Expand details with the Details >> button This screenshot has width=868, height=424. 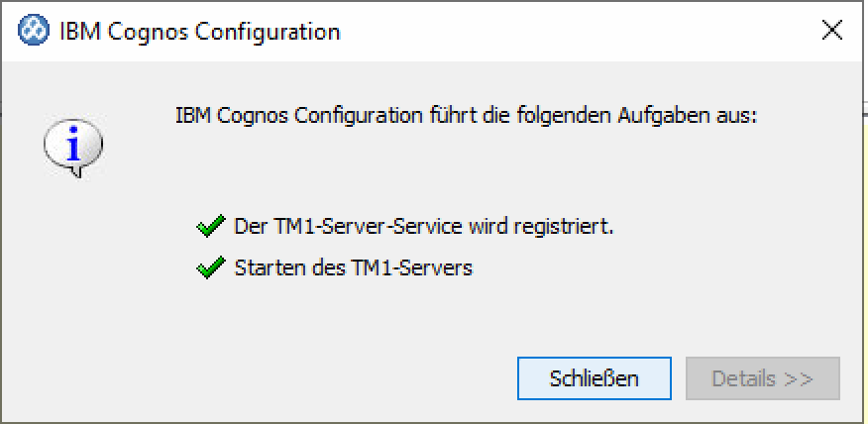pos(762,378)
